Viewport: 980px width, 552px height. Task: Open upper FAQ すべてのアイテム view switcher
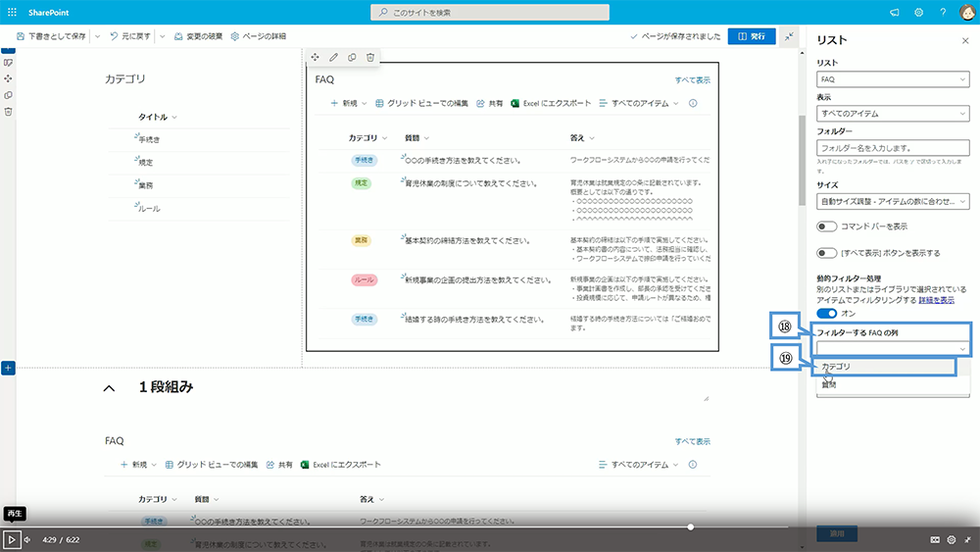[638, 103]
